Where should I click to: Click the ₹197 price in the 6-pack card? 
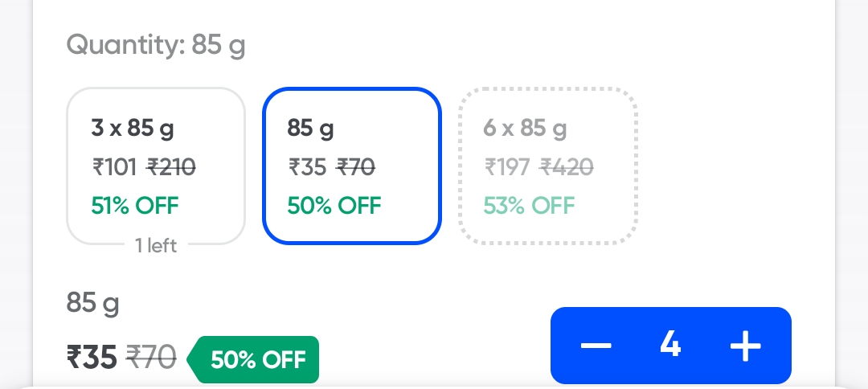click(x=507, y=167)
